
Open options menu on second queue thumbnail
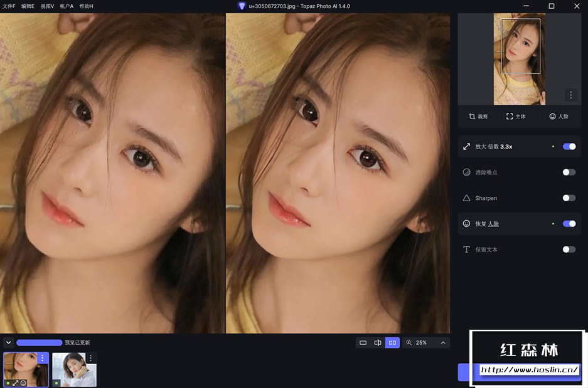[x=91, y=359]
